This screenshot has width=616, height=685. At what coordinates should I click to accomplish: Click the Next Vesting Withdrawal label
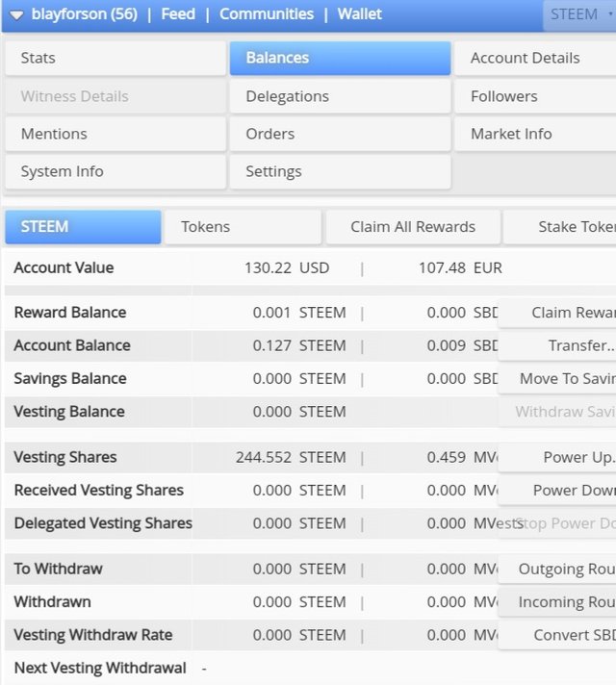[x=100, y=668]
